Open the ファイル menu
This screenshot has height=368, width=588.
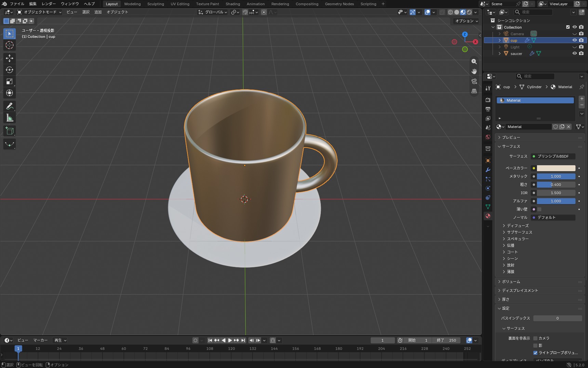click(x=17, y=4)
